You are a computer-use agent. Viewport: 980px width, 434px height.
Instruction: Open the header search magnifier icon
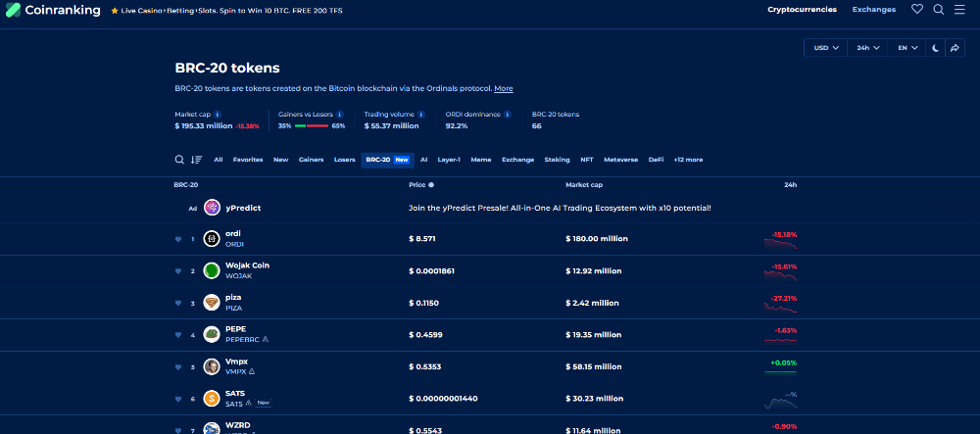pyautogui.click(x=938, y=10)
